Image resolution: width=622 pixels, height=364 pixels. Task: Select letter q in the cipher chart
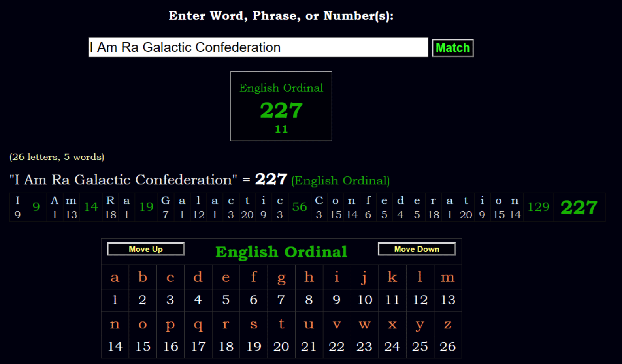198,324
